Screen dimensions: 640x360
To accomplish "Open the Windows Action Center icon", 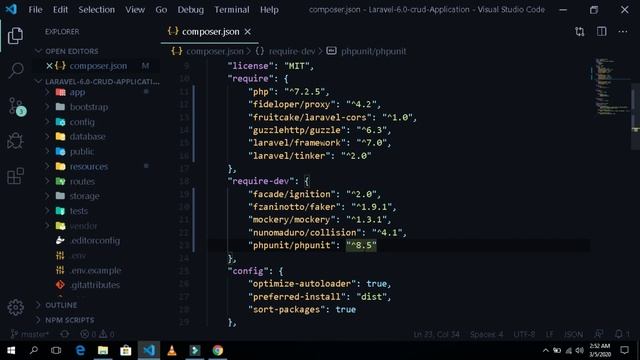I will point(624,350).
